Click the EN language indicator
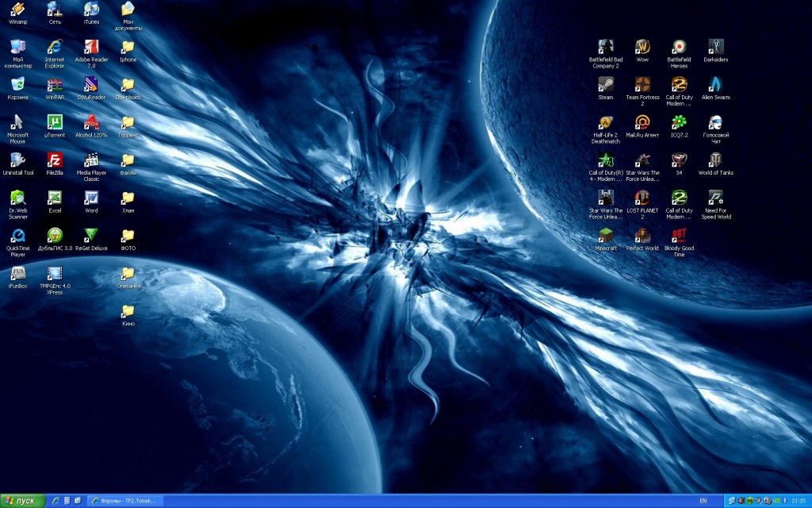Image resolution: width=812 pixels, height=508 pixels. tap(703, 501)
